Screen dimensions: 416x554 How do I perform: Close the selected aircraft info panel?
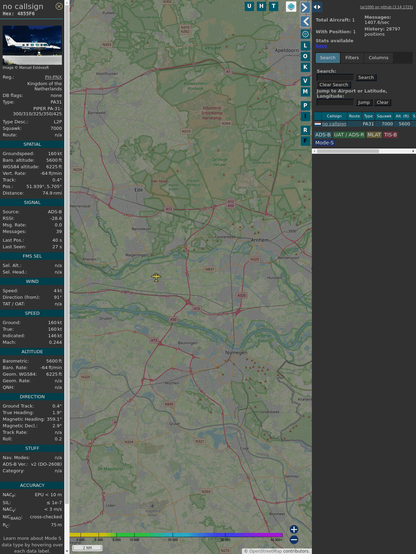point(59,6)
